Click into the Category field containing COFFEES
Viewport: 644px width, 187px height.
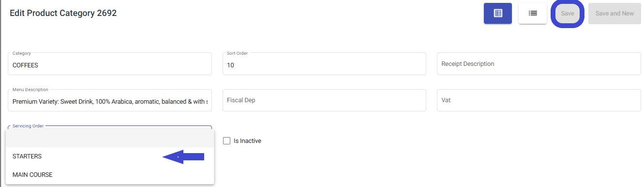tap(110, 64)
